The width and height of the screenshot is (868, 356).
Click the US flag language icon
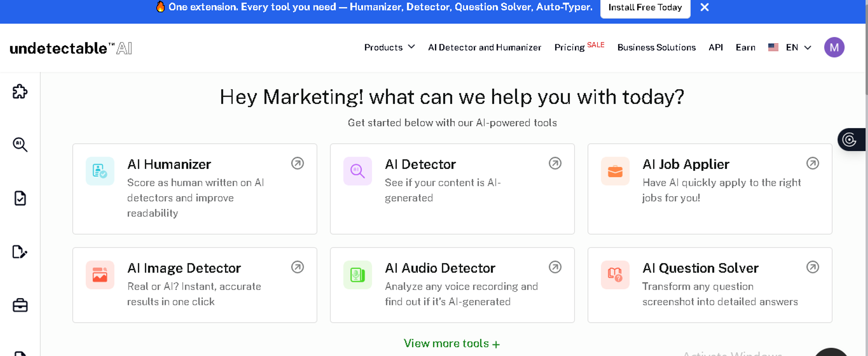tap(773, 47)
